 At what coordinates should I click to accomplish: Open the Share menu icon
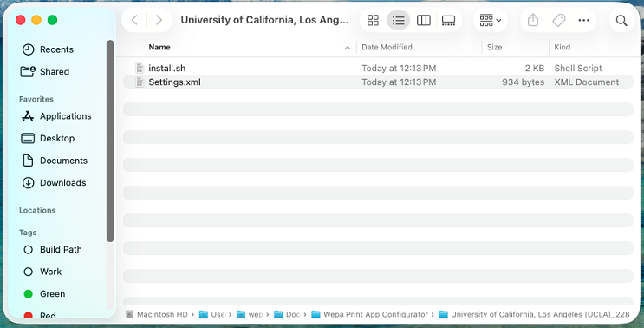(533, 20)
